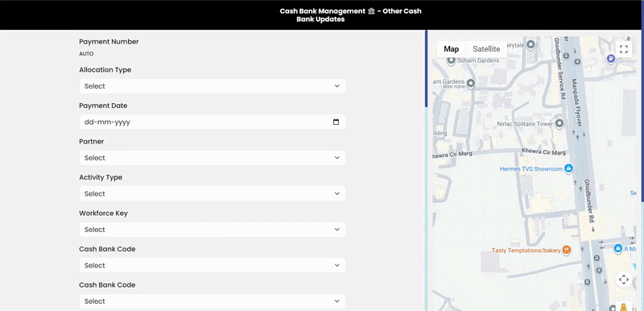644x311 pixels.
Task: Click the Cash Bank Management header title
Action: point(350,15)
